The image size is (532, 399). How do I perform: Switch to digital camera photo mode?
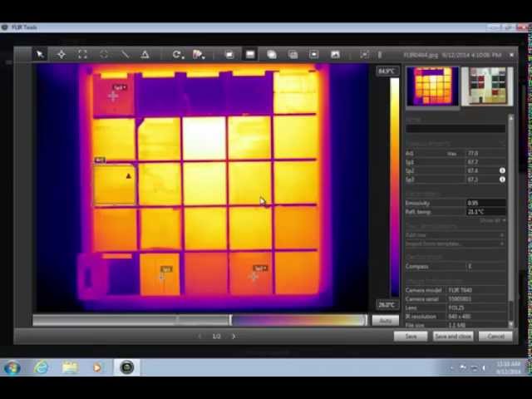coord(335,54)
